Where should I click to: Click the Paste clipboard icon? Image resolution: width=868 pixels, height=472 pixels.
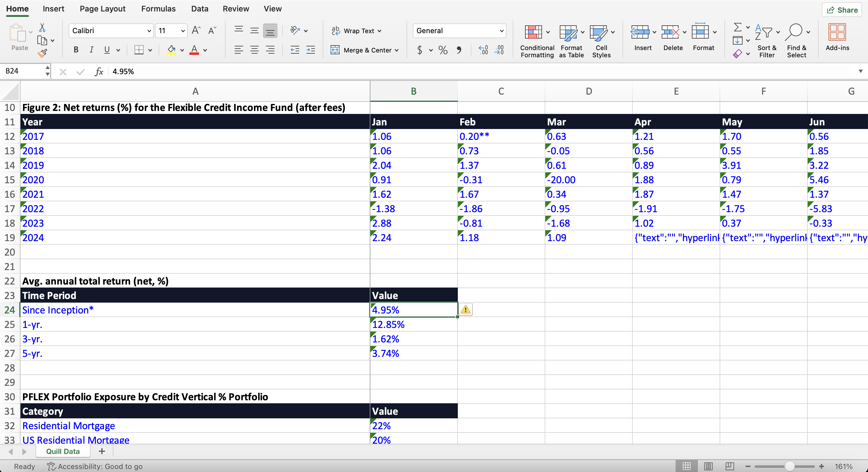pyautogui.click(x=18, y=33)
